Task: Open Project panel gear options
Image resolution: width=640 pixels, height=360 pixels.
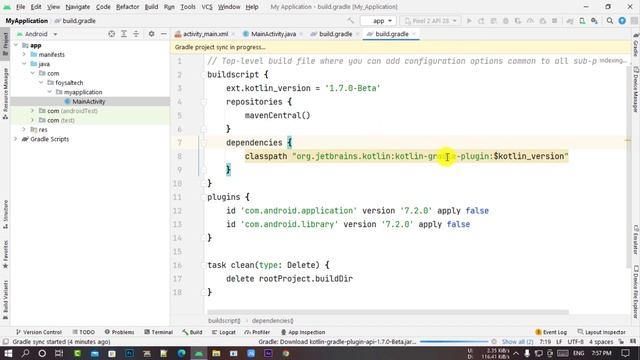Action: (x=151, y=34)
